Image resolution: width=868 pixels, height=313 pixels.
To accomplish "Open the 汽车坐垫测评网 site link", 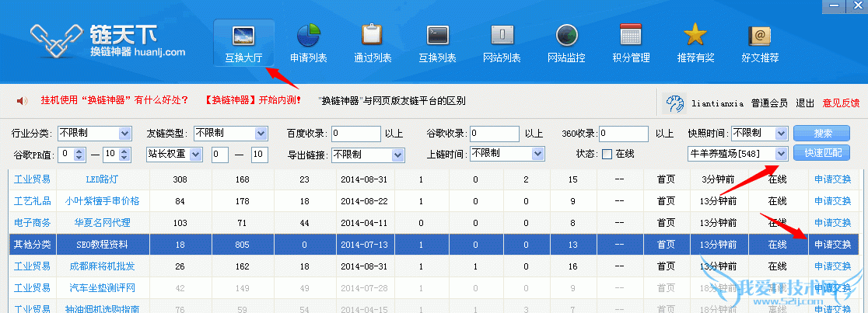I will 102,288.
